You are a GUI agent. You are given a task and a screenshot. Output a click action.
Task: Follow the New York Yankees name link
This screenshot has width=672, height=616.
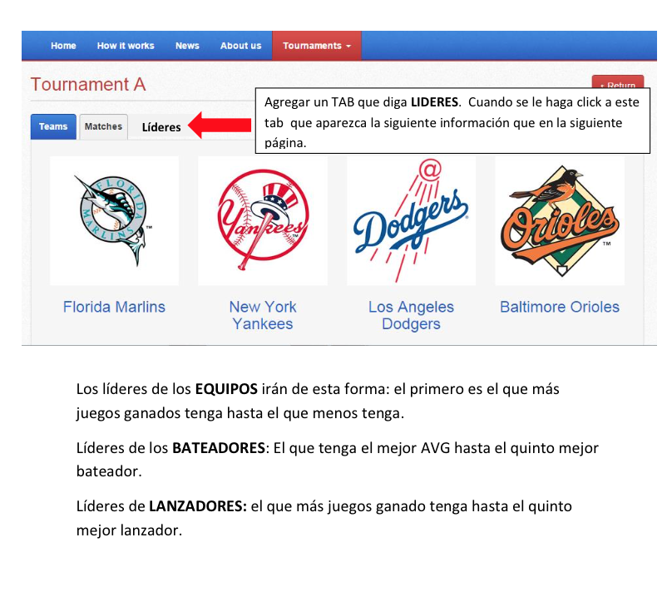pos(262,315)
